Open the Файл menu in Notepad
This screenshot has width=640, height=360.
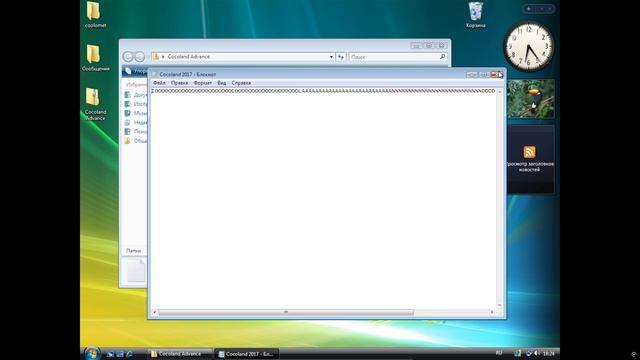159,83
